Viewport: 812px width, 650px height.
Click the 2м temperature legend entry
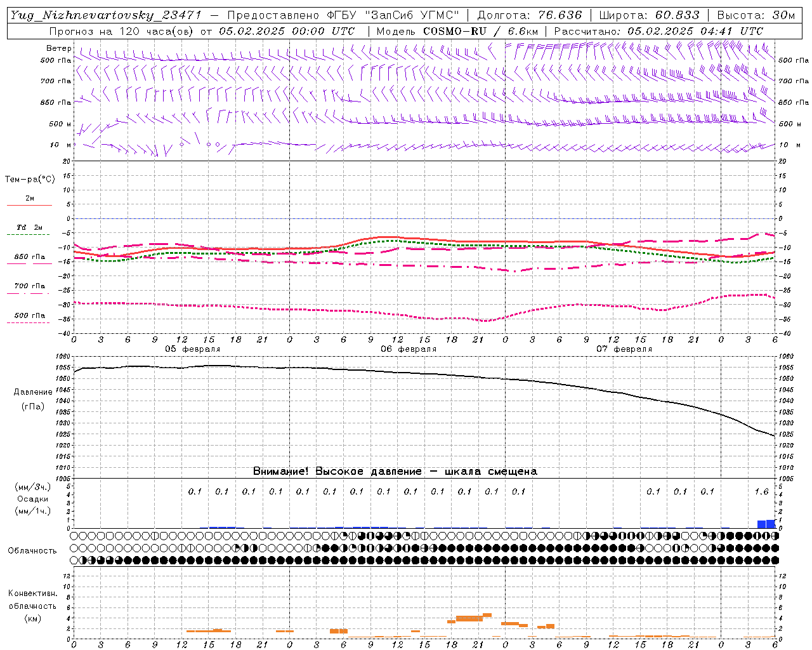coord(30,199)
